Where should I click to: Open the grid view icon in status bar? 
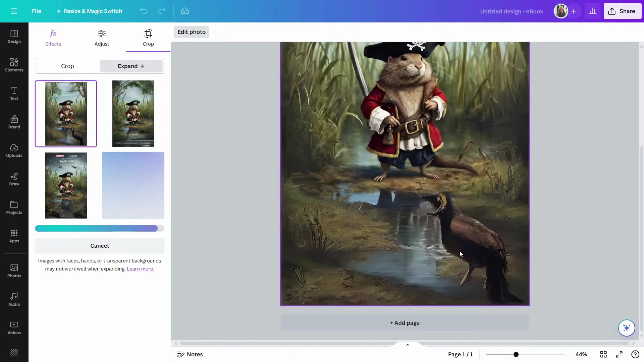pyautogui.click(x=603, y=354)
